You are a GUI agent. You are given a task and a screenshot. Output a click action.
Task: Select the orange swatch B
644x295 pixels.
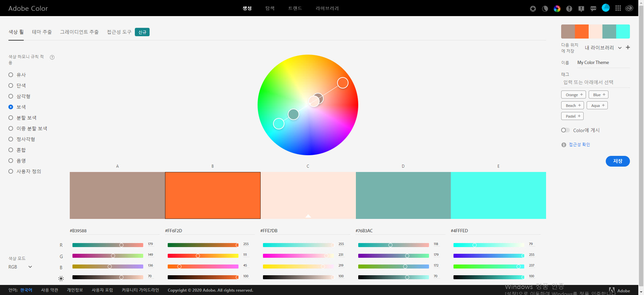213,195
